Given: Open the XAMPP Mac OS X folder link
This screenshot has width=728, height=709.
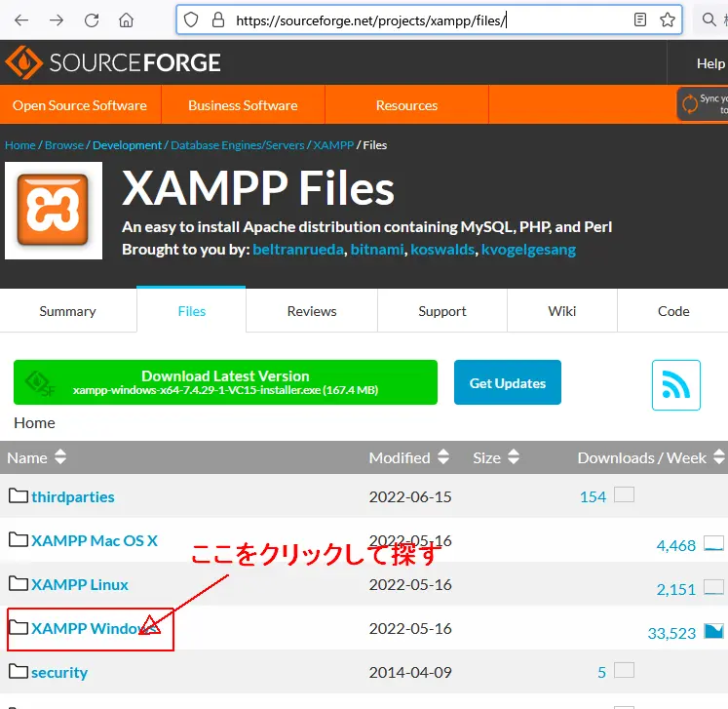Looking at the screenshot, I should click(95, 540).
